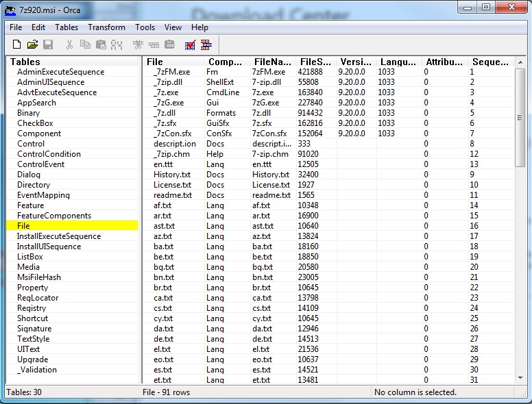Click the FileNa... column header

coord(273,62)
